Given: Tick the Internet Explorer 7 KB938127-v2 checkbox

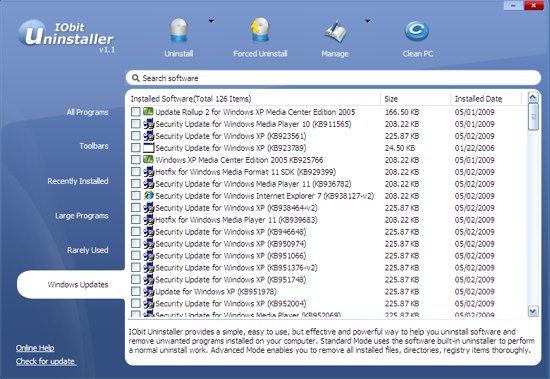Looking at the screenshot, I should pyautogui.click(x=135, y=195).
